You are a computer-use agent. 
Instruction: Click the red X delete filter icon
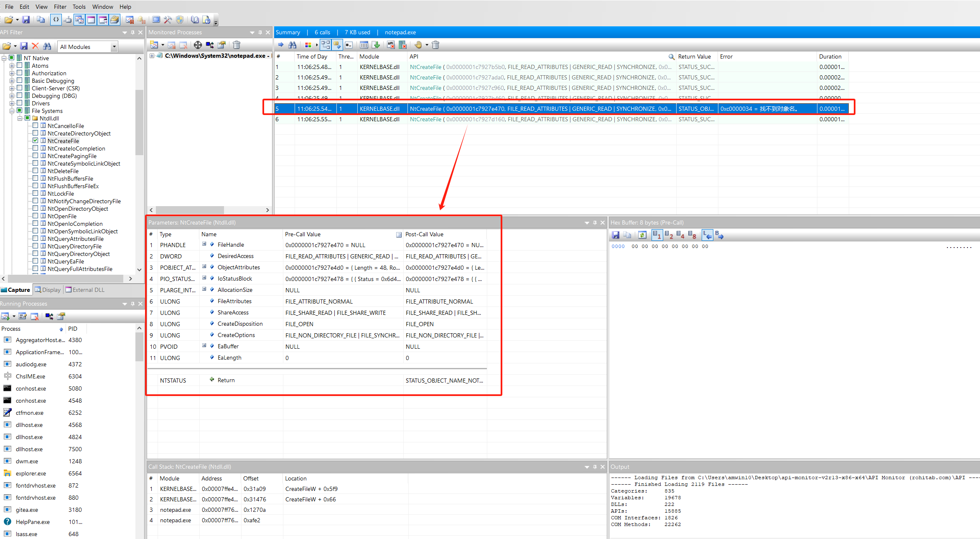(36, 46)
